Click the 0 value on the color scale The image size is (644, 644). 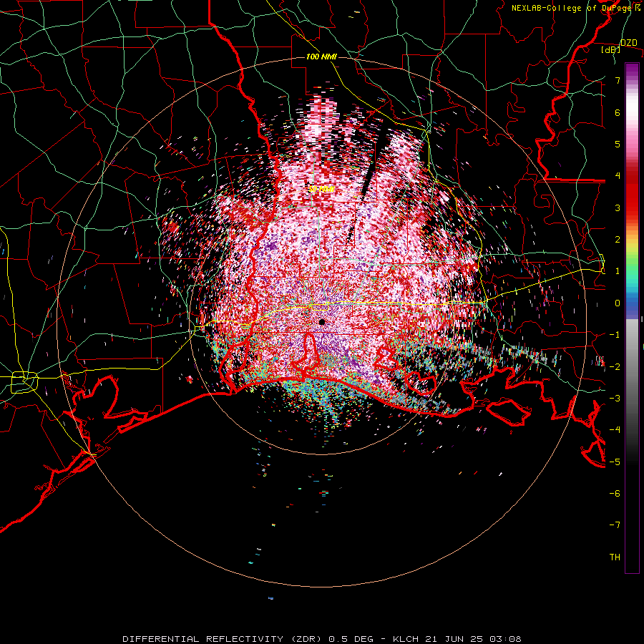[618, 303]
